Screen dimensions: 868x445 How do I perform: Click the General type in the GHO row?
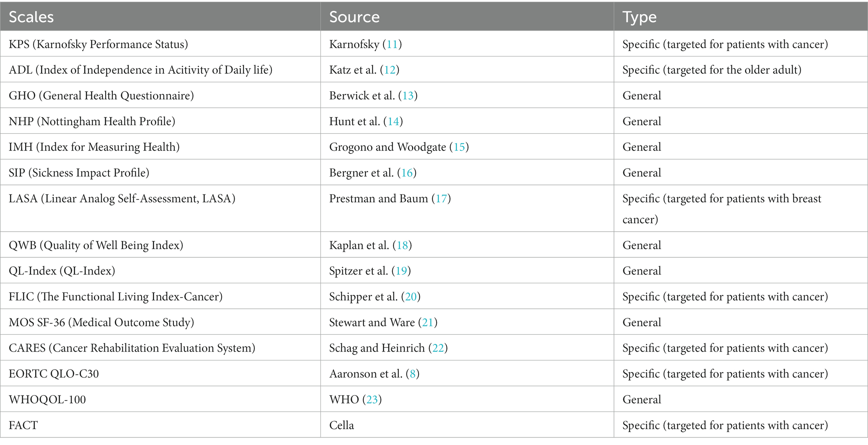click(x=642, y=96)
